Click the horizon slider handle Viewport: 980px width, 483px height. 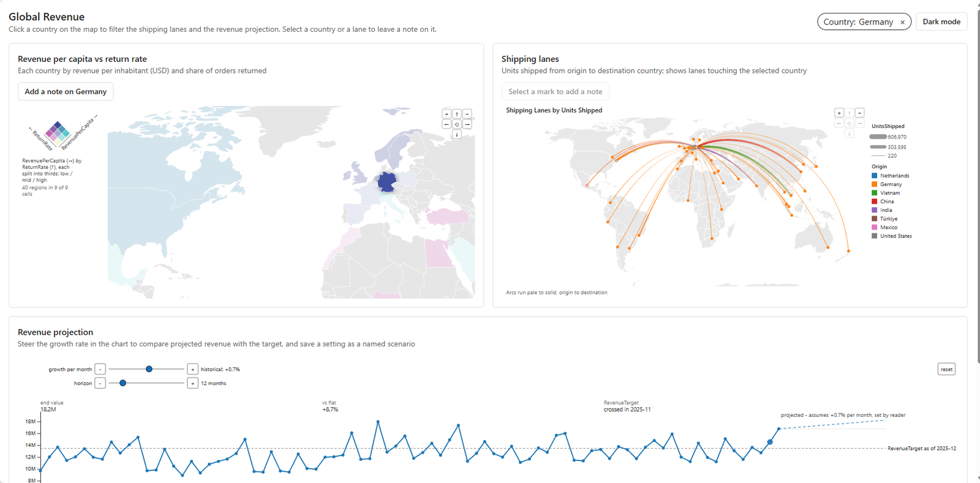(x=123, y=383)
